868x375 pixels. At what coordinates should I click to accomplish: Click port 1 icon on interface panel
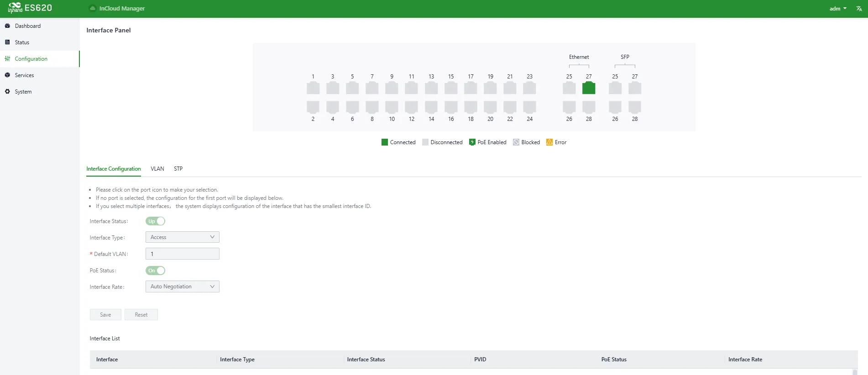[313, 88]
